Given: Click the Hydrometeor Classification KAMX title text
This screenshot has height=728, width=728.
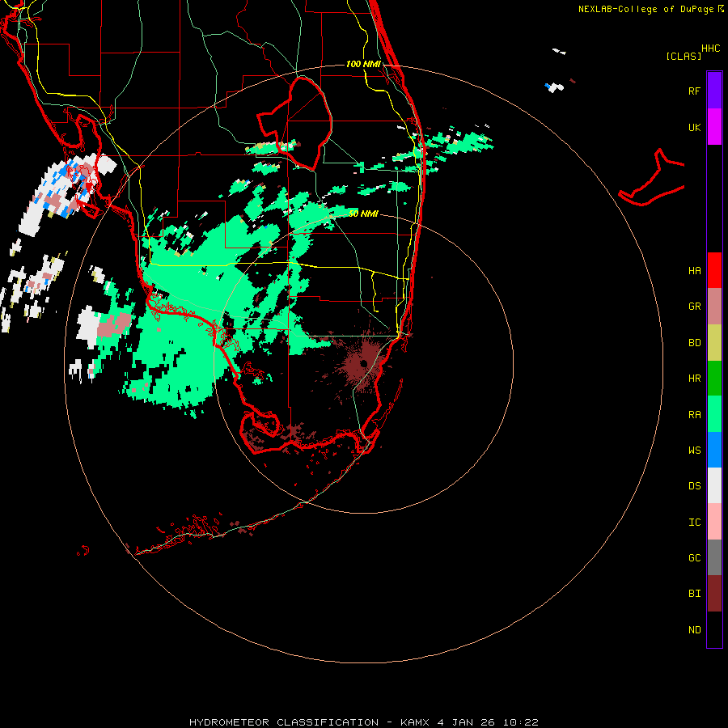Looking at the screenshot, I should click(x=363, y=722).
